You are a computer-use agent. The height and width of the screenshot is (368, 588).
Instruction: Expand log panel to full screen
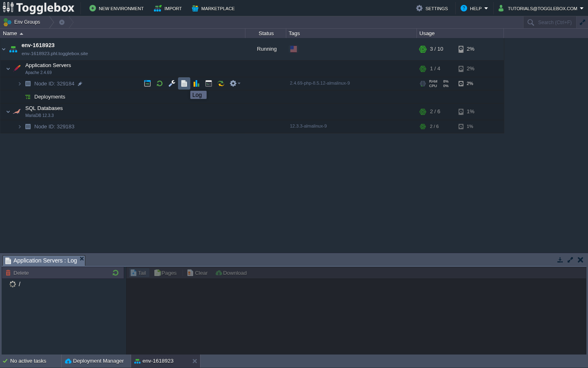coord(570,260)
